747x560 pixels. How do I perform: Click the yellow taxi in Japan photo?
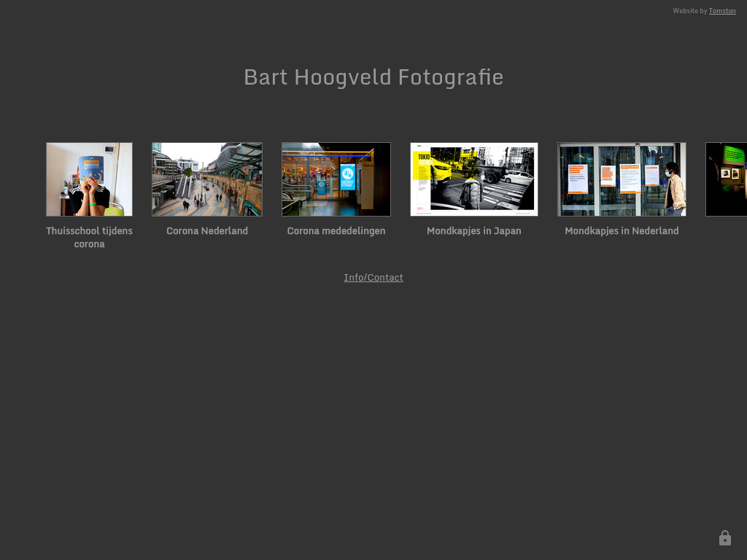(x=441, y=169)
